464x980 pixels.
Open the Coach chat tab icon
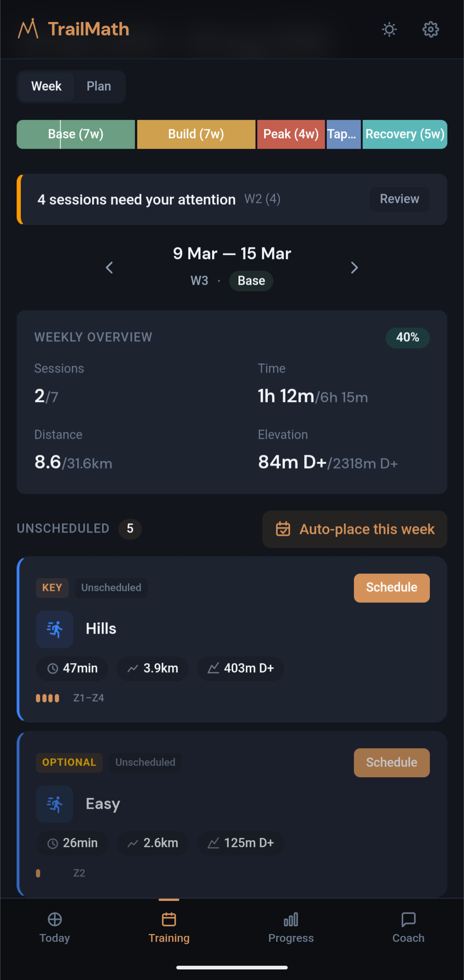[408, 920]
